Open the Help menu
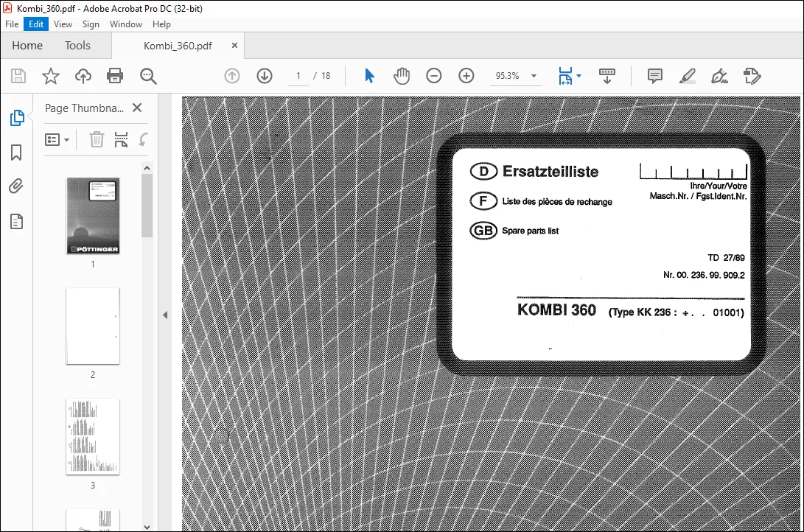 coord(161,24)
